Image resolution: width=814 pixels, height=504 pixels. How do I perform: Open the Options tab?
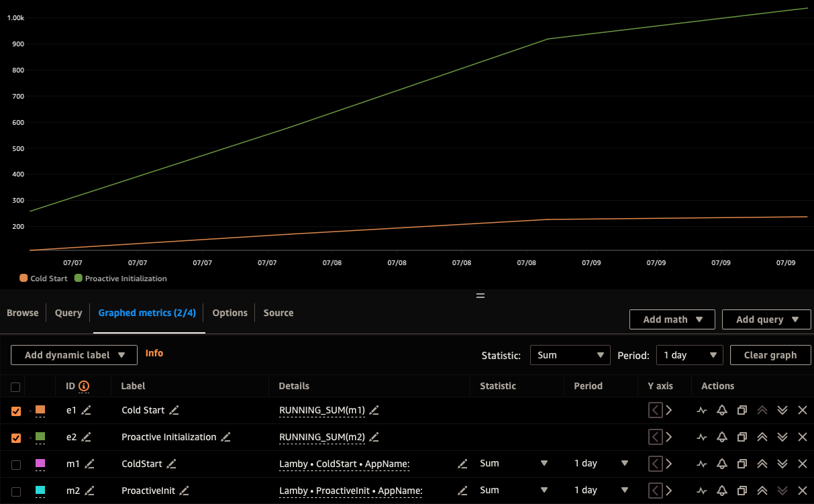230,313
